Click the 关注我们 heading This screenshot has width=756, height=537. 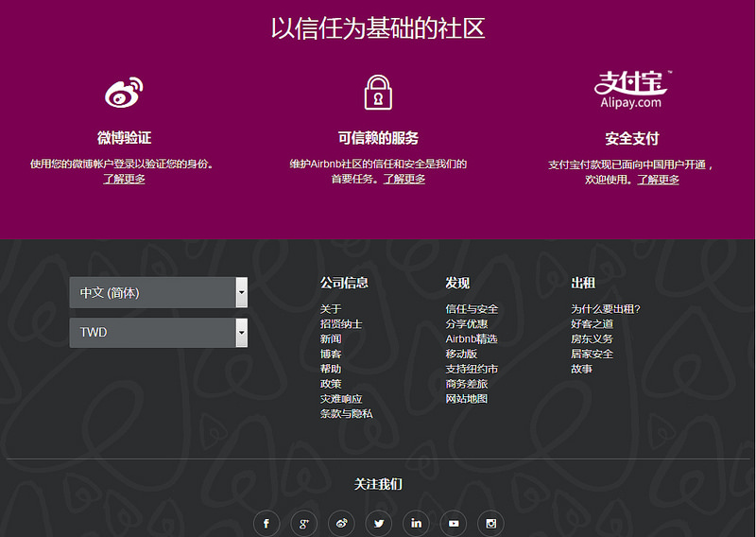point(378,484)
